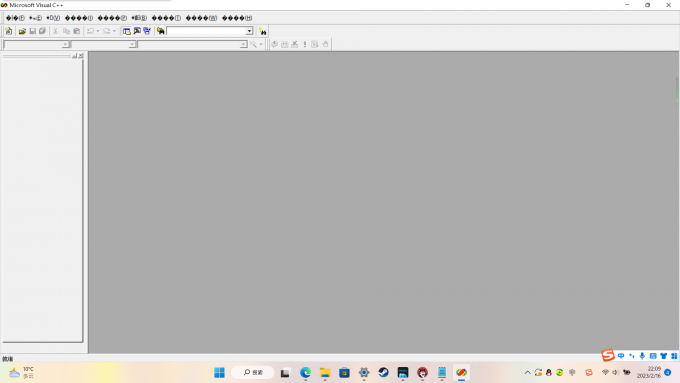
Task: Expand the Find combo box dropdown arrow
Action: click(249, 31)
